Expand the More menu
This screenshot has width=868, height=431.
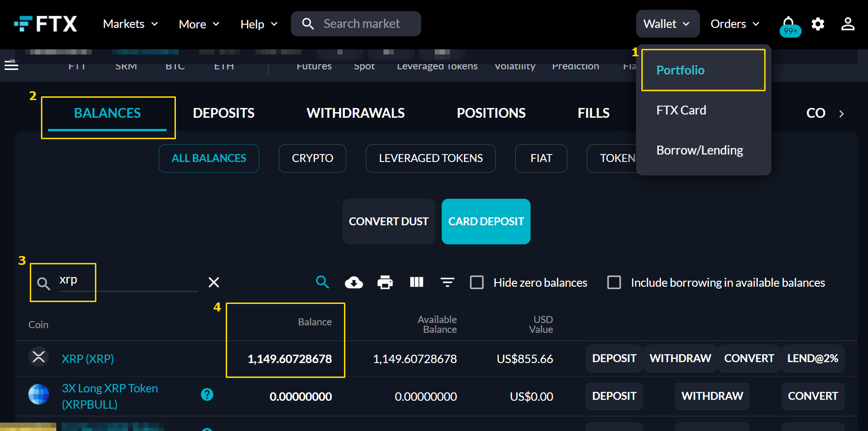pyautogui.click(x=199, y=24)
